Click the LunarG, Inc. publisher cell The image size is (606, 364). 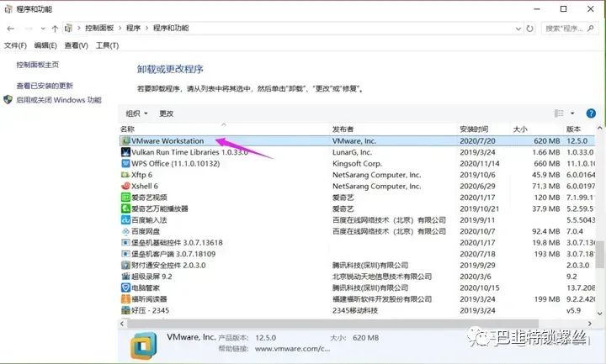coord(352,152)
